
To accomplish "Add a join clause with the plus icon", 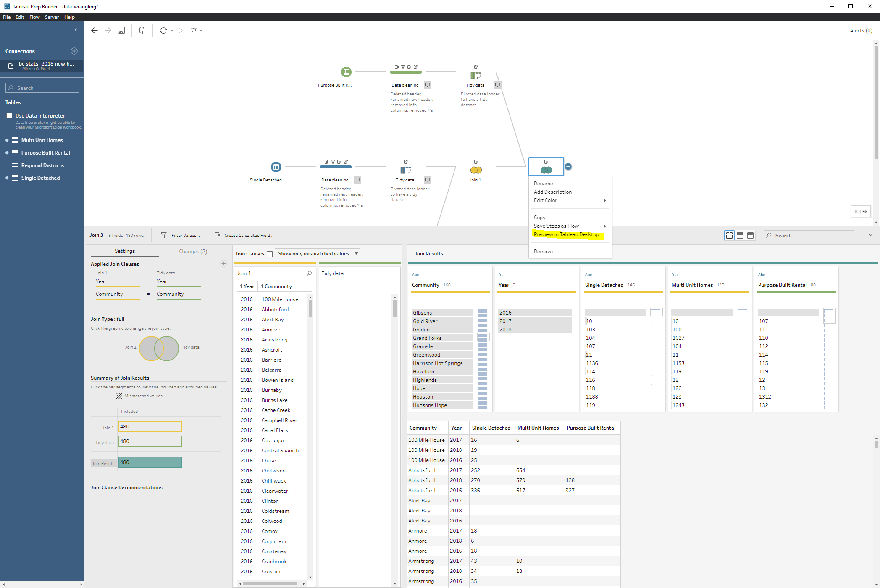I will click(x=223, y=264).
